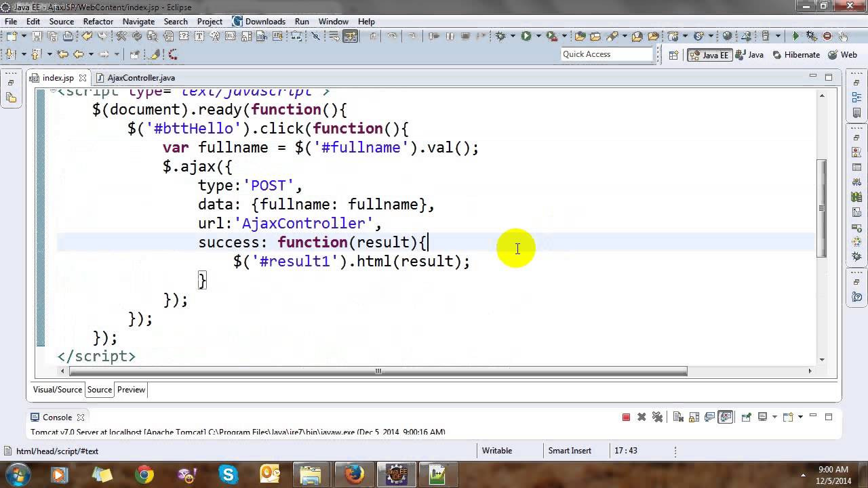
Task: Open the Window menu
Action: 334,21
